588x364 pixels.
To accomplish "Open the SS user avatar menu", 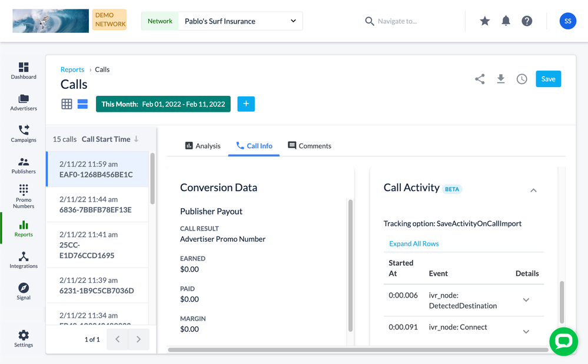I will pos(568,21).
